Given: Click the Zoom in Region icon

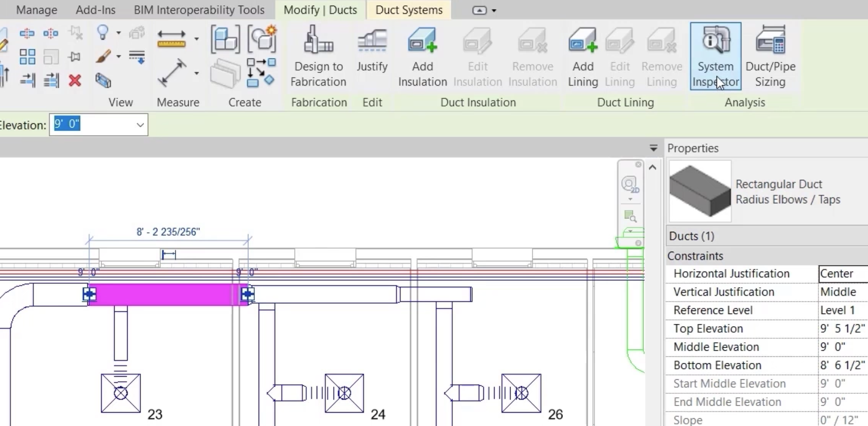Looking at the screenshot, I should 630,215.
